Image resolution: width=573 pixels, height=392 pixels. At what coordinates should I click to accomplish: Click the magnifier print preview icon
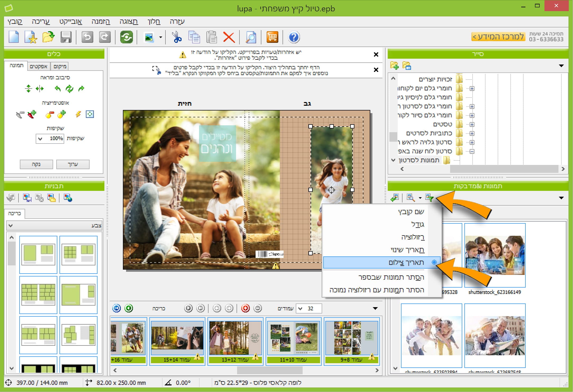click(251, 37)
